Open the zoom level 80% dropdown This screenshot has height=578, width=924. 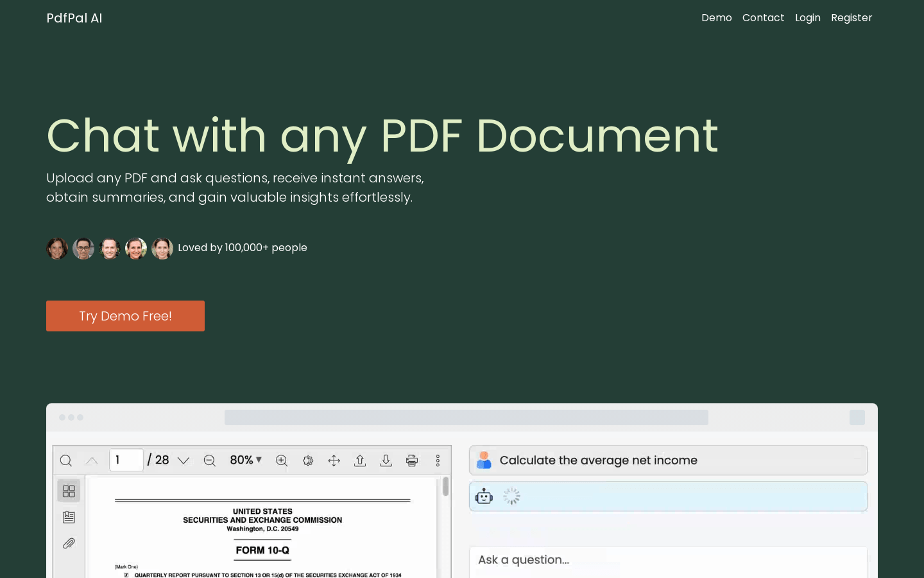click(x=246, y=460)
